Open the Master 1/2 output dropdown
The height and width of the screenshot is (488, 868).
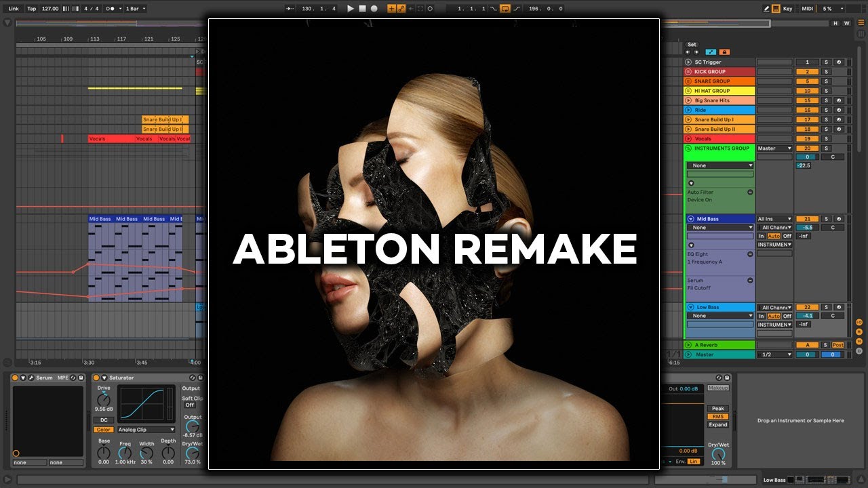tap(774, 354)
